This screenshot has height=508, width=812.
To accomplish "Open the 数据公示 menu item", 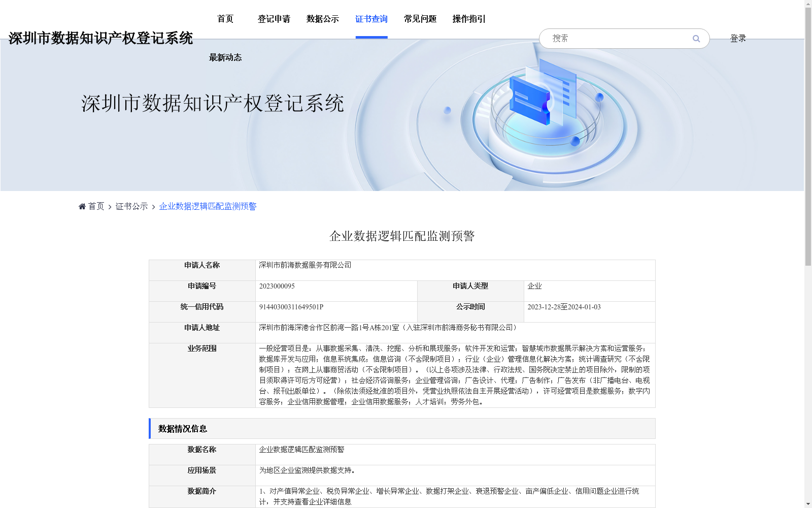I will click(323, 19).
